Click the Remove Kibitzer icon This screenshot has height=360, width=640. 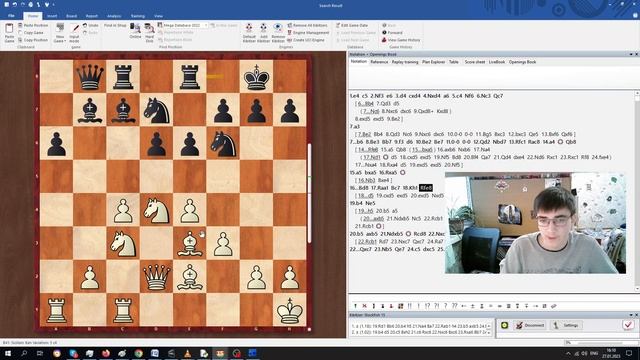tap(278, 33)
